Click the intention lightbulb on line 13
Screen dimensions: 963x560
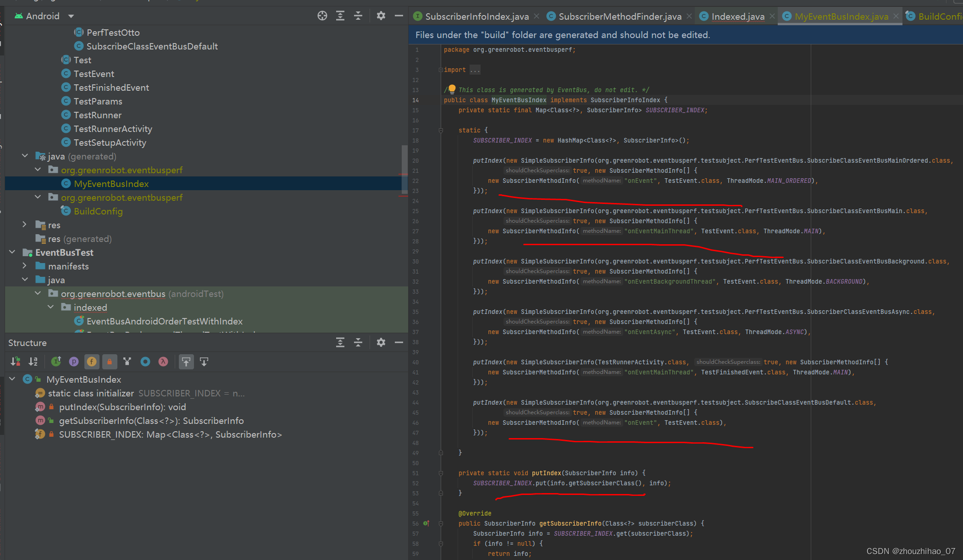pos(452,89)
